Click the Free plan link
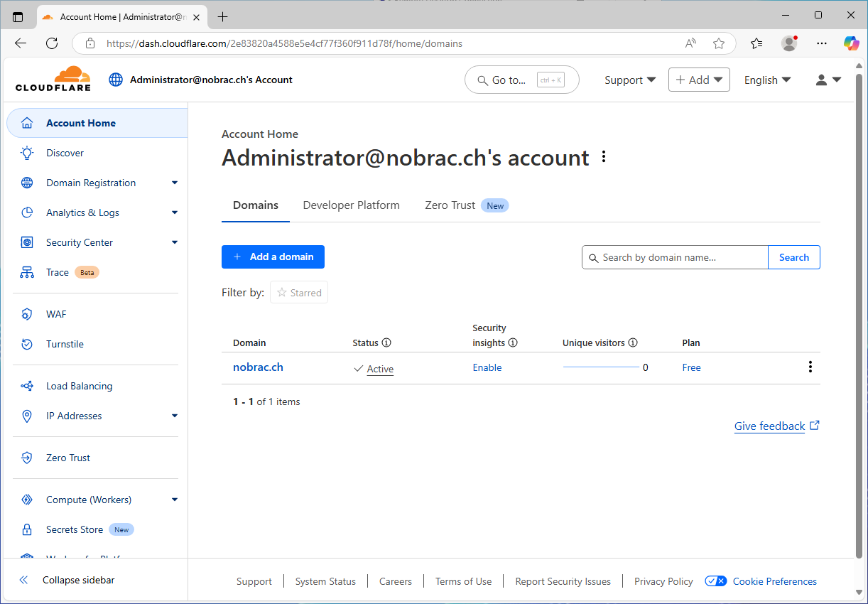868x604 pixels. pos(691,367)
